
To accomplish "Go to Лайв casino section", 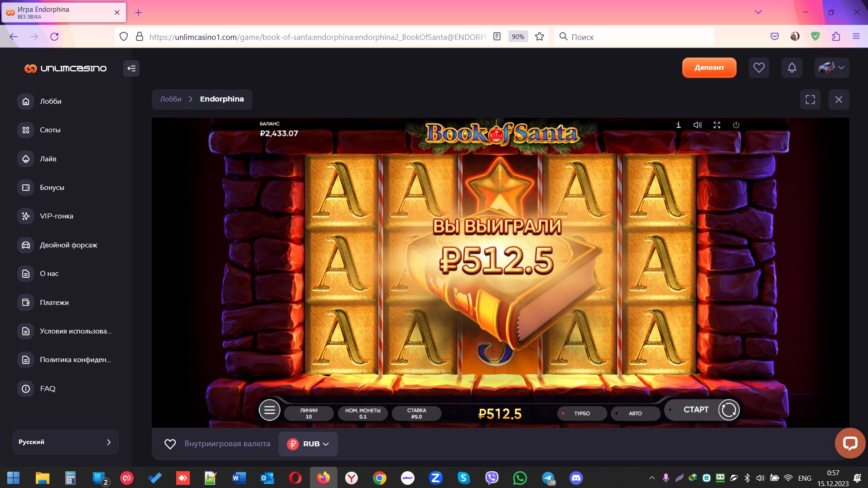I will tap(37, 159).
